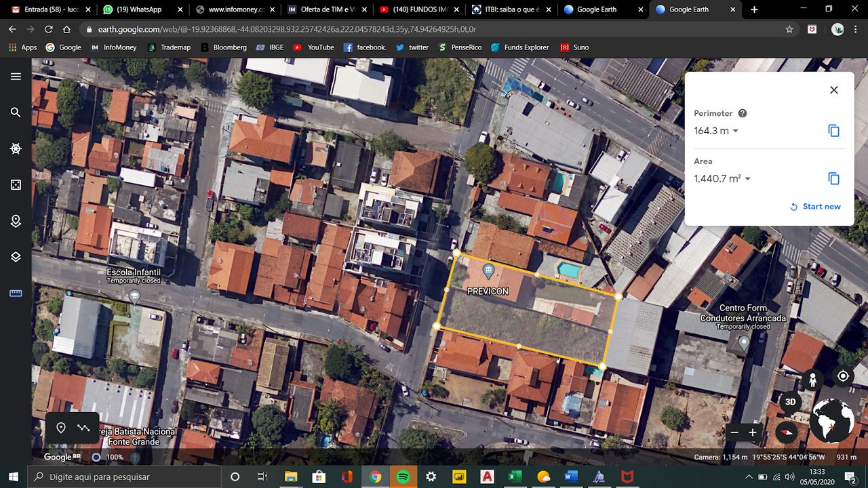The width and height of the screenshot is (868, 488).
Task: Click the address bar URL
Action: click(x=287, y=30)
